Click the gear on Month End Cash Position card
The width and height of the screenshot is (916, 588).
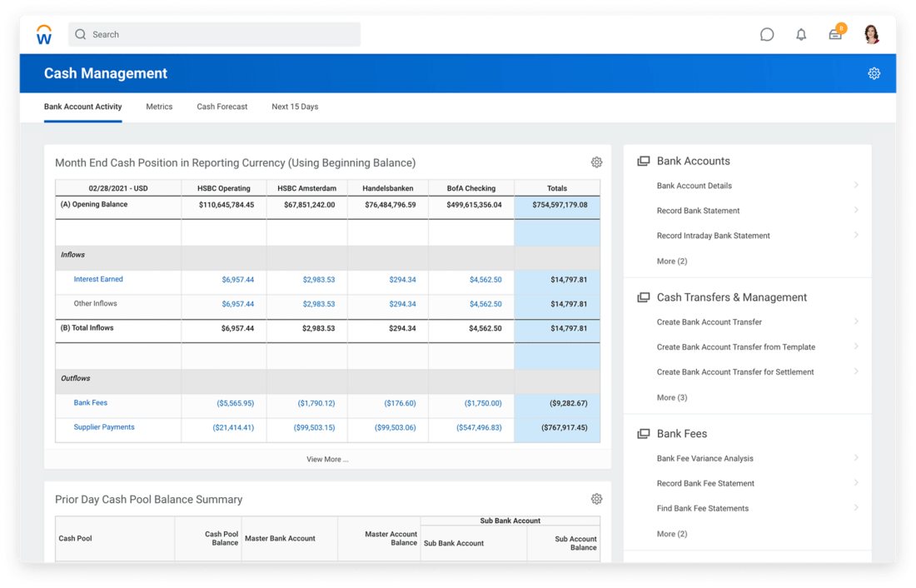pyautogui.click(x=596, y=162)
